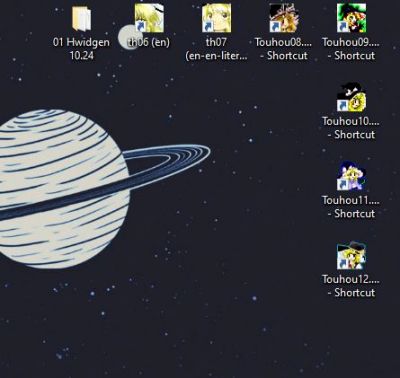Screen dimensions: 400x378
Task: Click the "Touhou12.... - Shortcut" text label
Action: coord(351,286)
